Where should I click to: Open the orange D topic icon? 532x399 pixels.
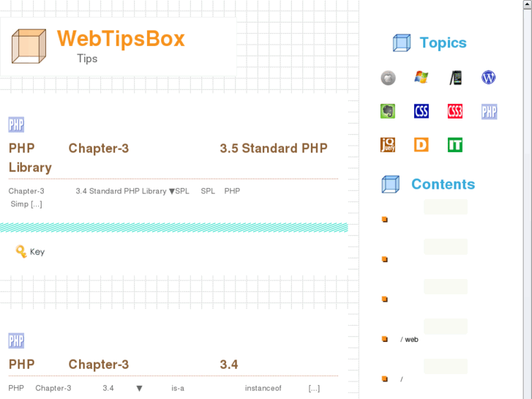422,145
